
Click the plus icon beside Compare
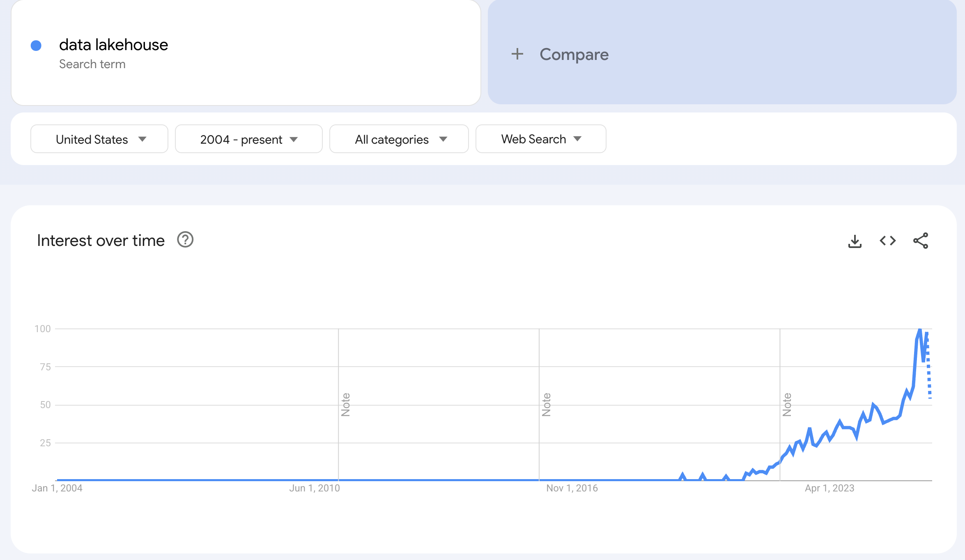(517, 54)
